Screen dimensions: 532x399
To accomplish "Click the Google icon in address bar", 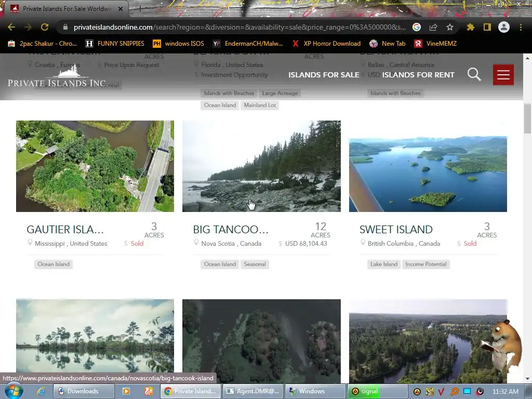I will [417, 27].
